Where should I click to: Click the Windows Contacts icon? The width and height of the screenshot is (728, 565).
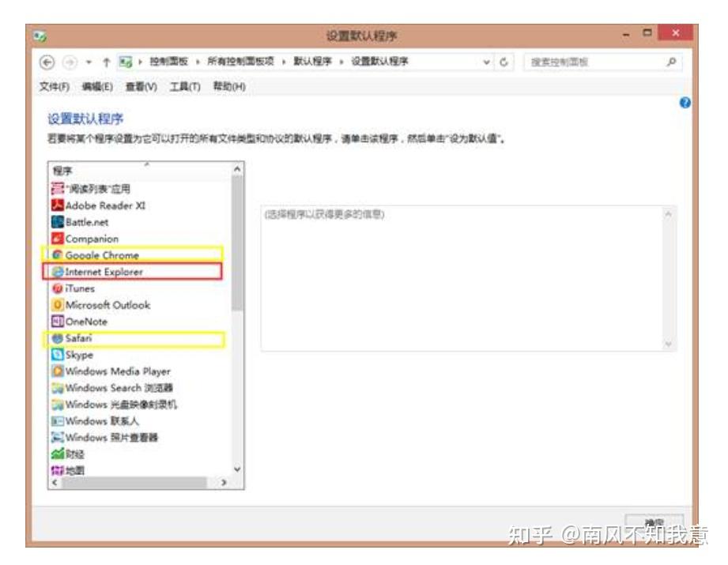coord(57,421)
